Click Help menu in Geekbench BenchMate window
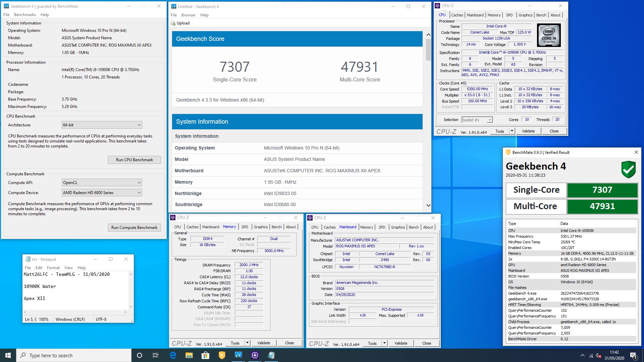Viewport: 644px width, 362px height. pyautogui.click(x=45, y=15)
